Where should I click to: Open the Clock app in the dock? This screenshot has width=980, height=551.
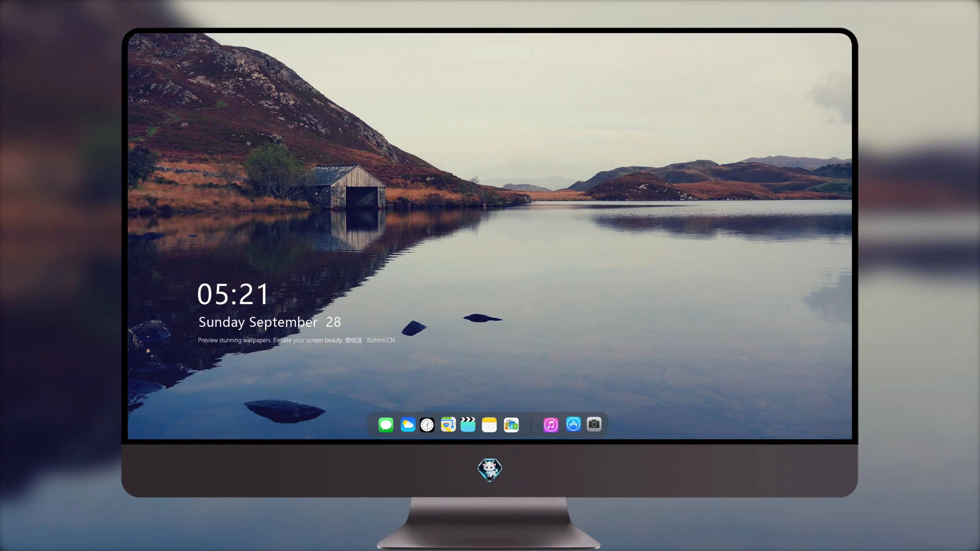click(427, 425)
